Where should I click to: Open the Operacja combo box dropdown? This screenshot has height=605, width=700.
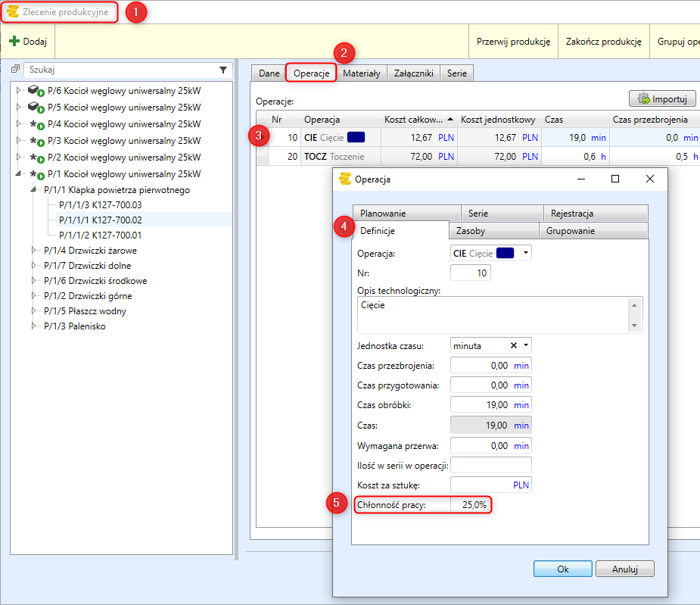(526, 253)
